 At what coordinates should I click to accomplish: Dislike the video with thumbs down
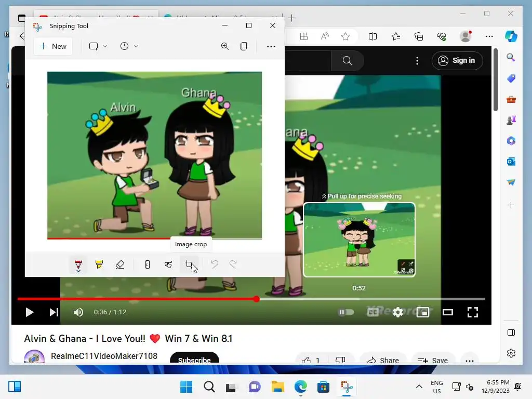click(340, 360)
